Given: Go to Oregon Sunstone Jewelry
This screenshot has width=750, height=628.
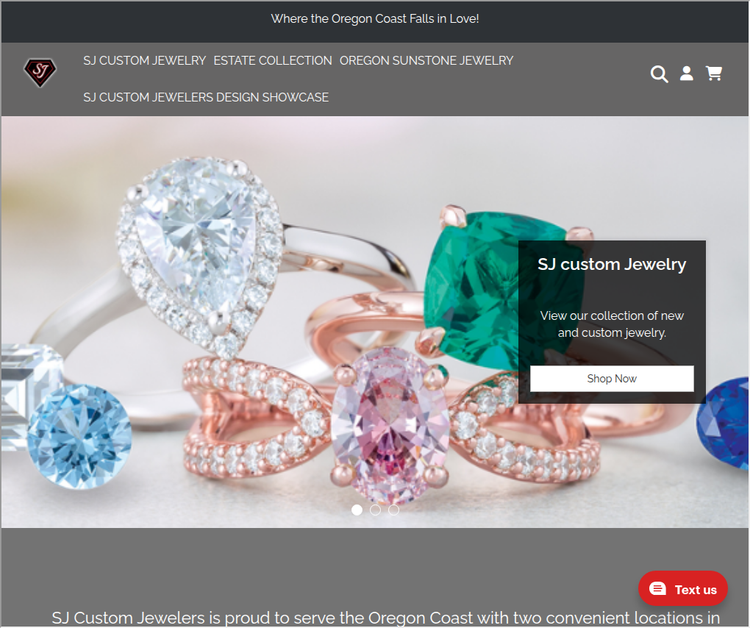Looking at the screenshot, I should point(426,61).
